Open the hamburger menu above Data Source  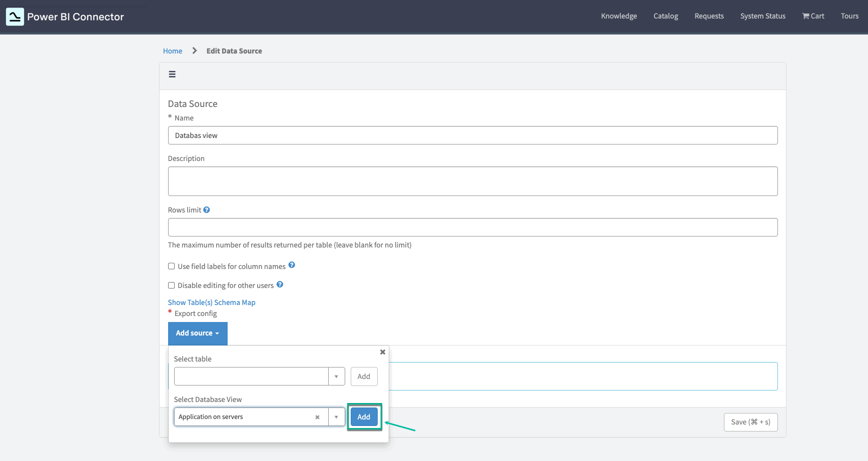(x=172, y=74)
